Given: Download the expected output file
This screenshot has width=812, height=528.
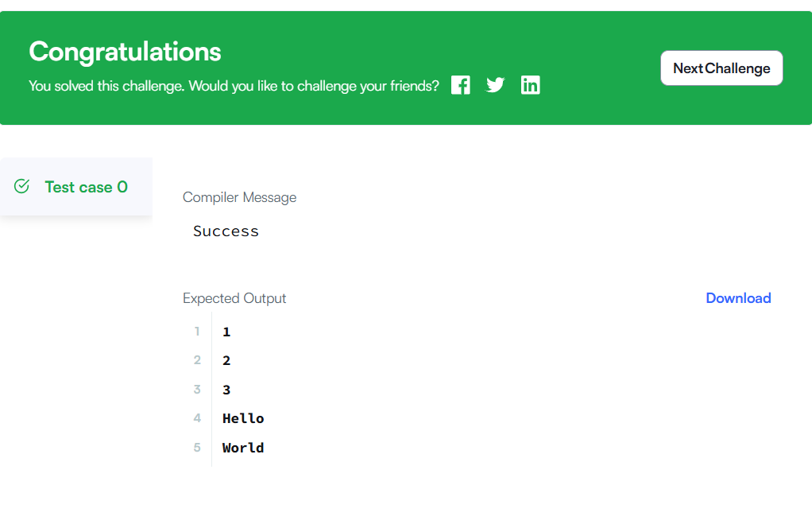Looking at the screenshot, I should pyautogui.click(x=738, y=298).
